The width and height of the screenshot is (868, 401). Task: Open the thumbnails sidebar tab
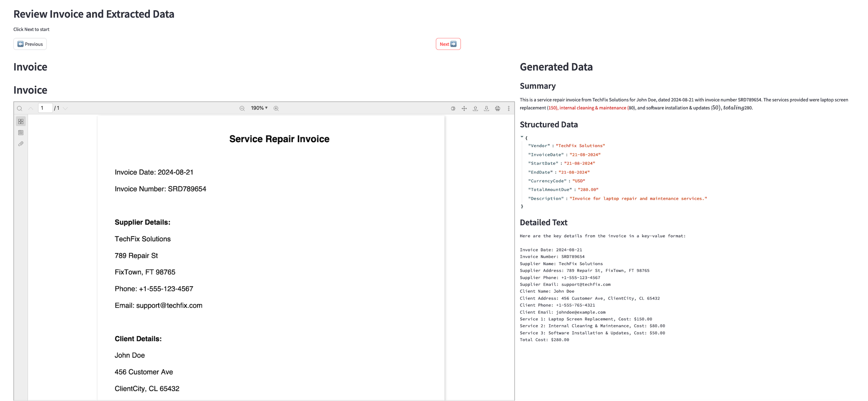(x=21, y=122)
